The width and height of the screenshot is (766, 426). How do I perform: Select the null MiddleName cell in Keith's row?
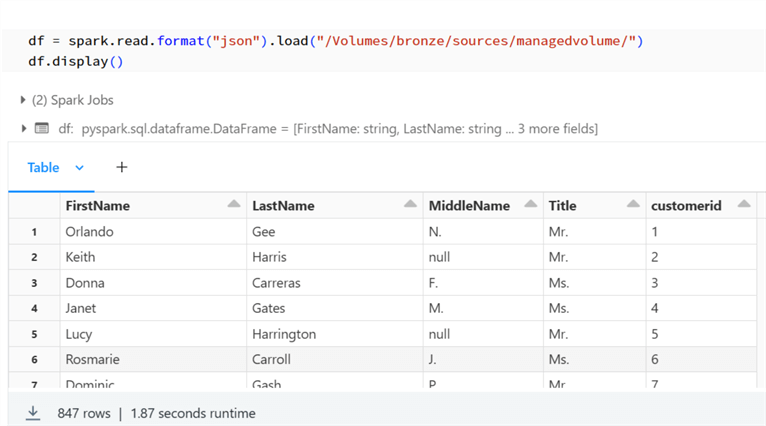pyautogui.click(x=483, y=257)
